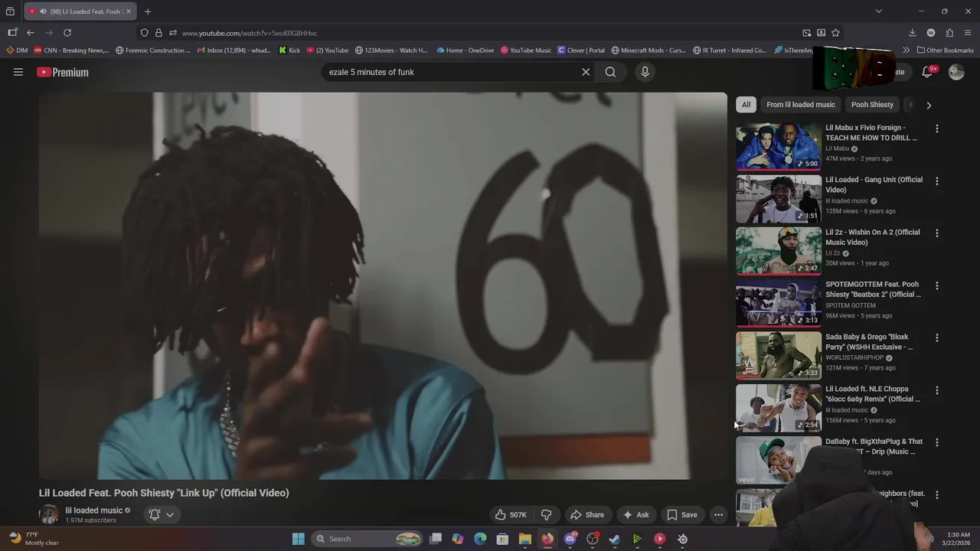980x551 pixels.
Task: Open YouTube notifications bell
Action: click(x=927, y=72)
